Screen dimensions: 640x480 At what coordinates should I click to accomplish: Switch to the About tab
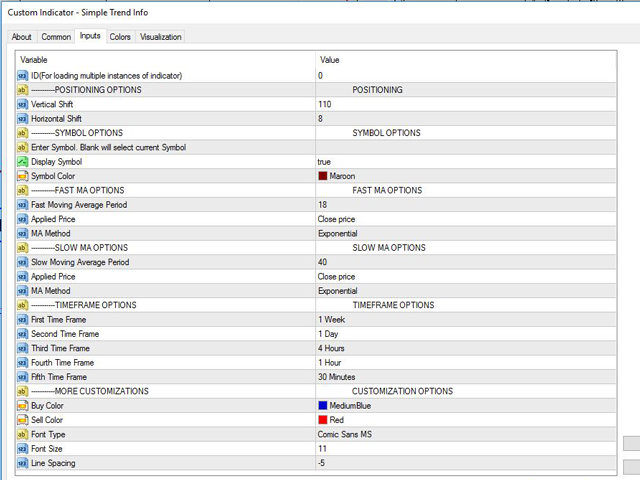(22, 37)
